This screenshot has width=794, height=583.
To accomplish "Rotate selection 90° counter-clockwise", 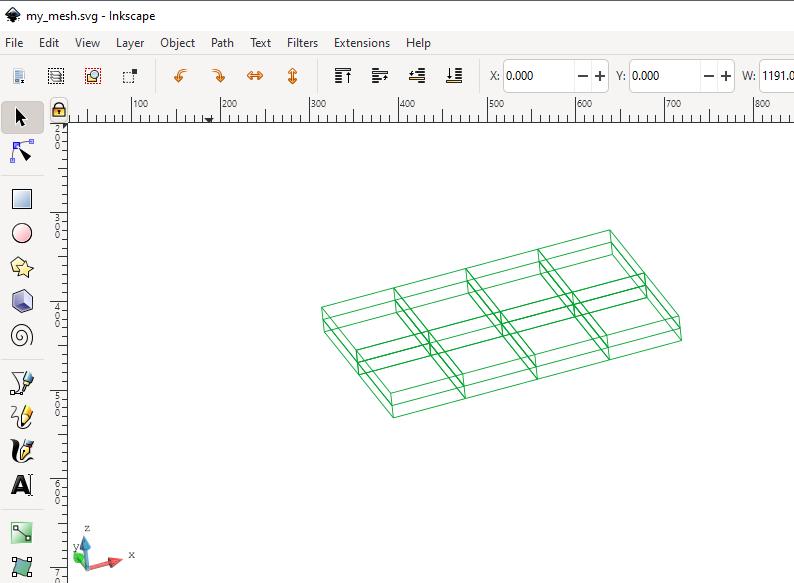I will point(180,76).
